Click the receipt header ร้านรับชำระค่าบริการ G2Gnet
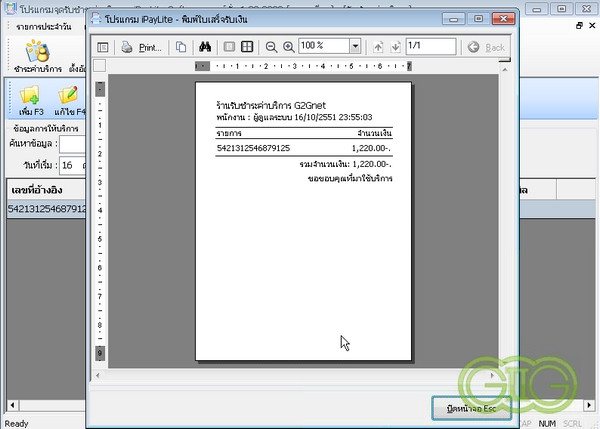The height and width of the screenshot is (429, 600). point(271,105)
